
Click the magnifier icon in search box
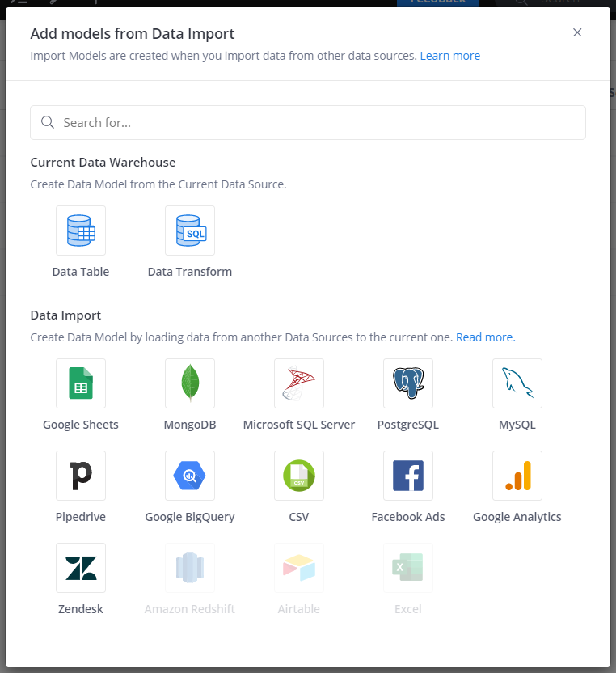(48, 122)
